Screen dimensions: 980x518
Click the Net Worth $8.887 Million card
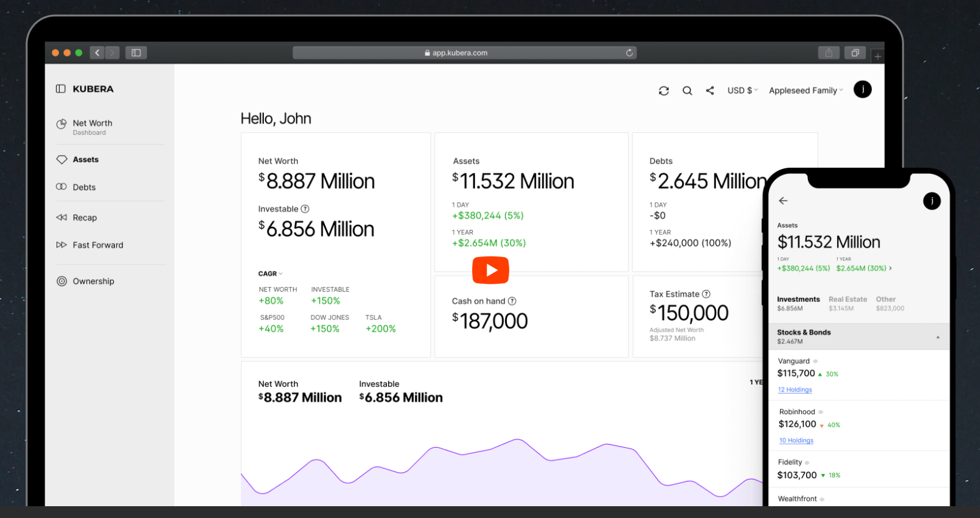(335, 245)
